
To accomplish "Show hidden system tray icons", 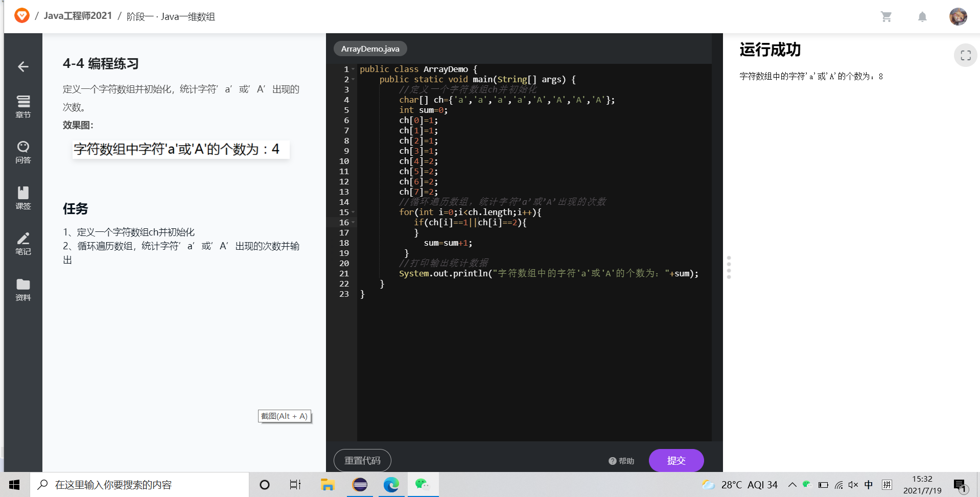I will pyautogui.click(x=792, y=485).
